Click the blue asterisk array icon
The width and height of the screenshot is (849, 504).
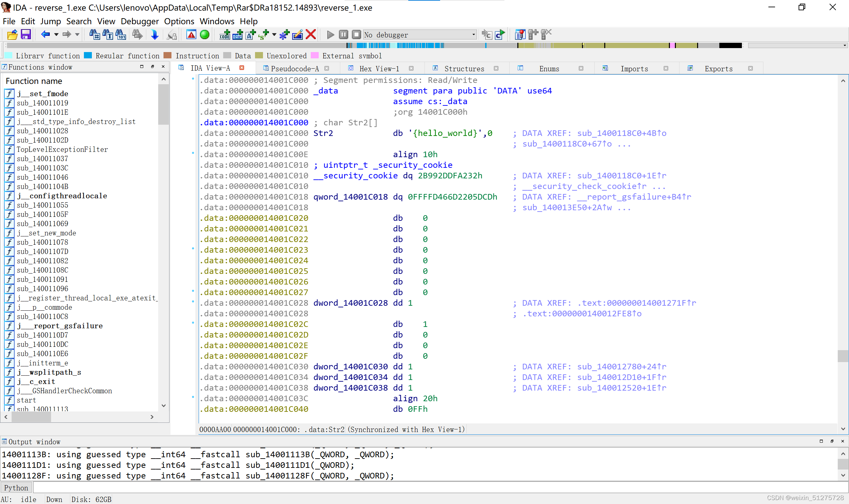284,34
